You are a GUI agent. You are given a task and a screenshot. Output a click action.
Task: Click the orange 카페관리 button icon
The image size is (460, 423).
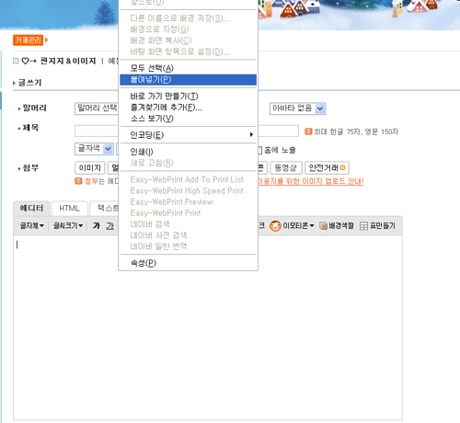[x=28, y=40]
